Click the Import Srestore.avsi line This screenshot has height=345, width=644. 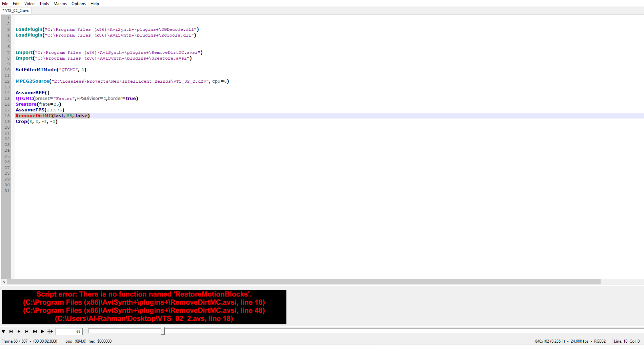[x=104, y=58]
